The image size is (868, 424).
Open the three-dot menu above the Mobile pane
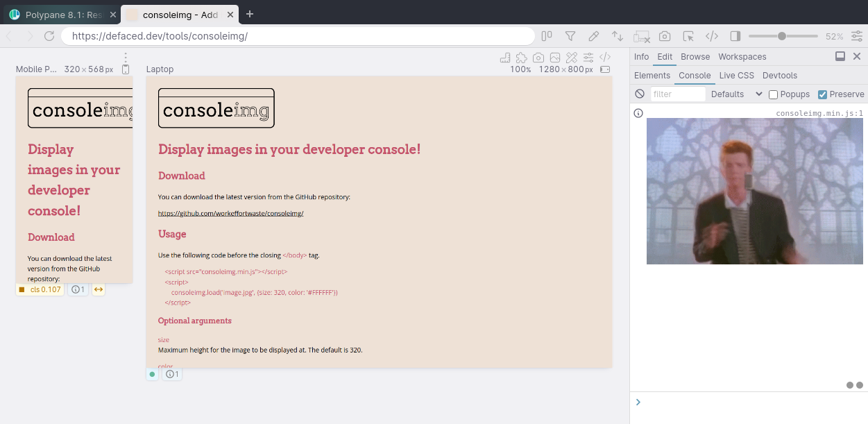tap(126, 58)
